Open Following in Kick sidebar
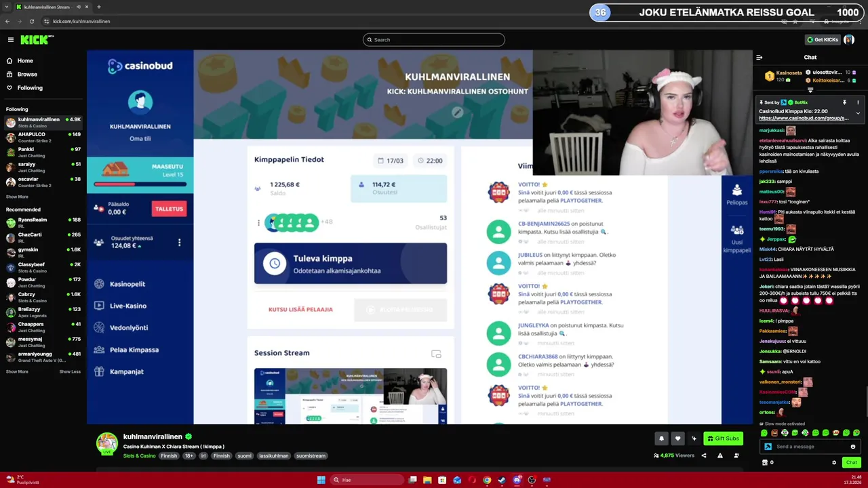 tap(30, 87)
